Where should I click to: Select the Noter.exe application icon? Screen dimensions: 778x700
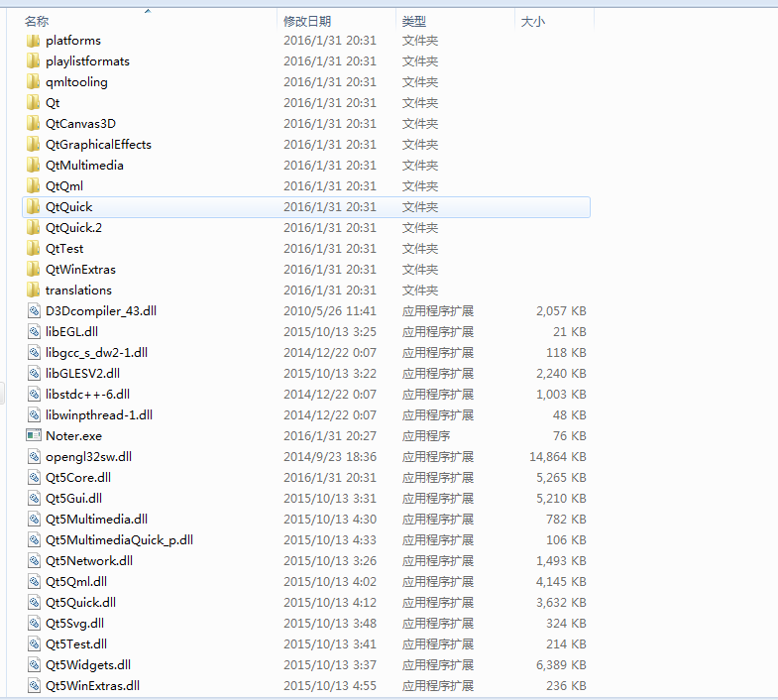[x=34, y=435]
